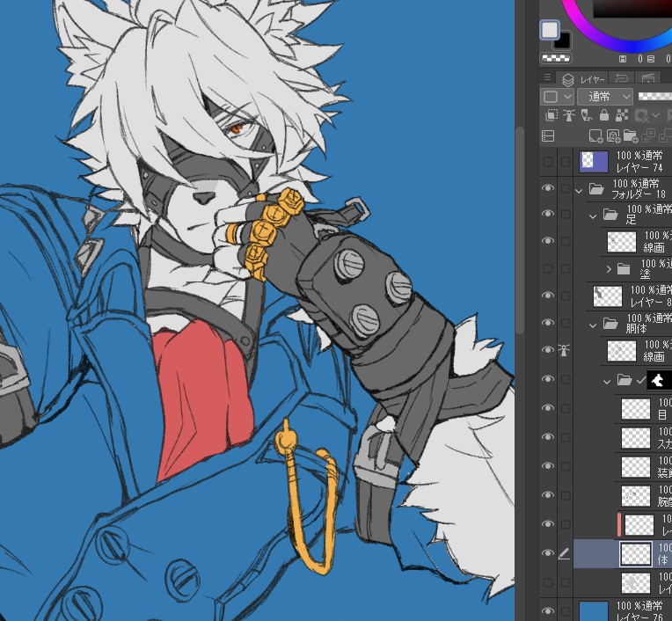
Task: Click the lock transparent pixels icon
Action: coord(622,115)
